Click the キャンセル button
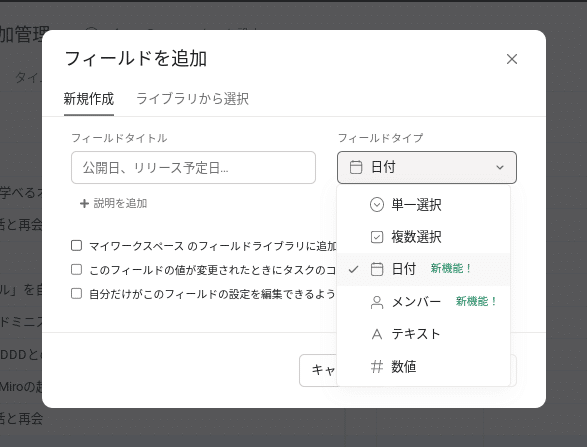Image resolution: width=587 pixels, height=447 pixels. click(x=318, y=370)
